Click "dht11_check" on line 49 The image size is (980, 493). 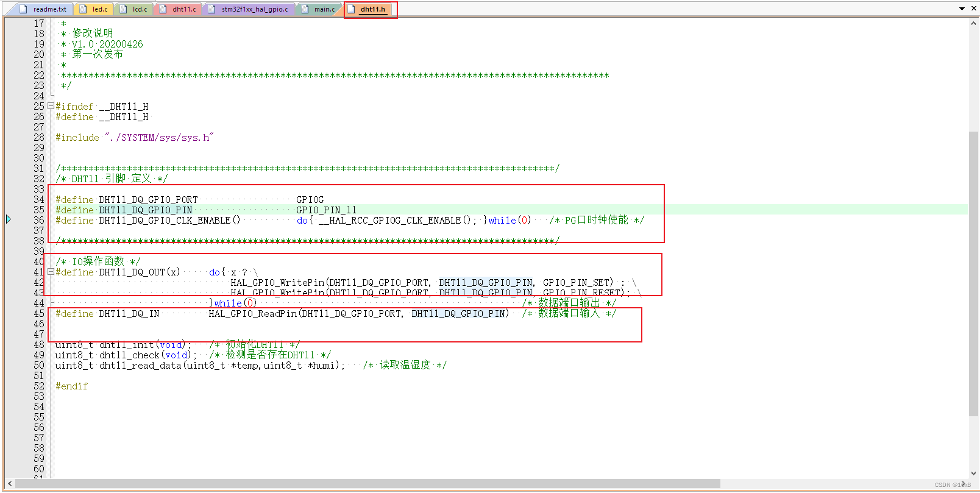tap(129, 355)
